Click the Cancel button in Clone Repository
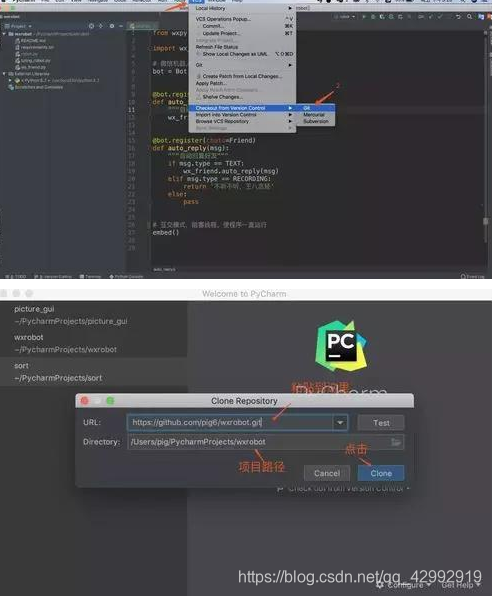This screenshot has height=596, width=492. point(327,473)
